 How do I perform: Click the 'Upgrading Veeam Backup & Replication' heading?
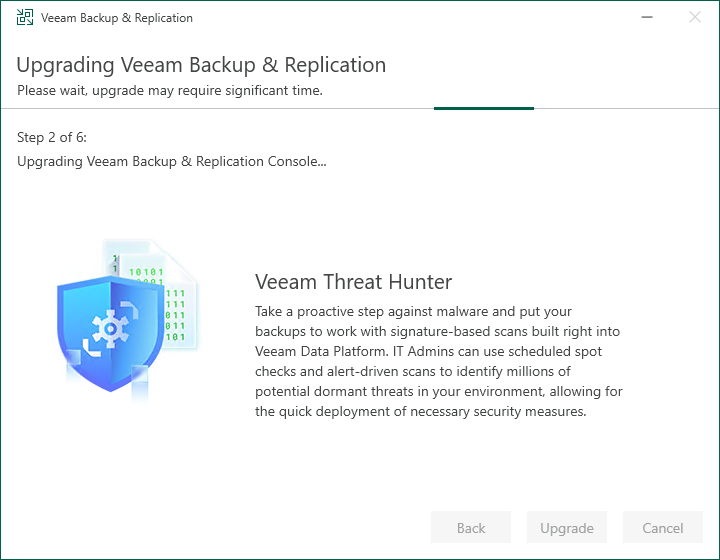point(201,65)
